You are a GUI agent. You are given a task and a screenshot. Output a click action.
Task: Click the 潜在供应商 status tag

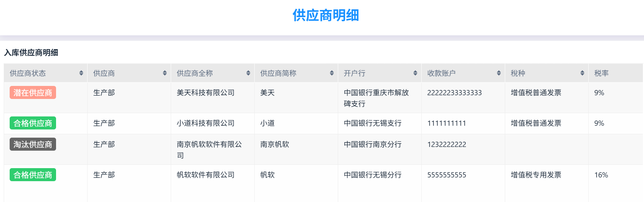[x=33, y=93]
